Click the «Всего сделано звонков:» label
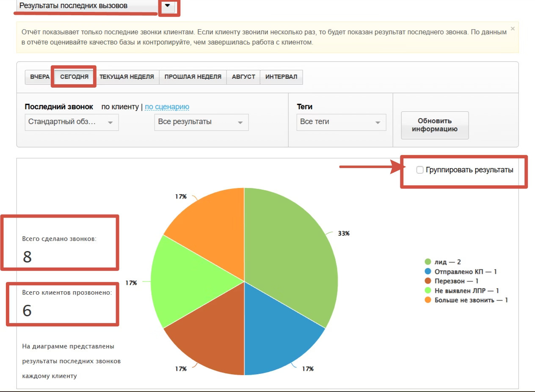 tap(59, 239)
